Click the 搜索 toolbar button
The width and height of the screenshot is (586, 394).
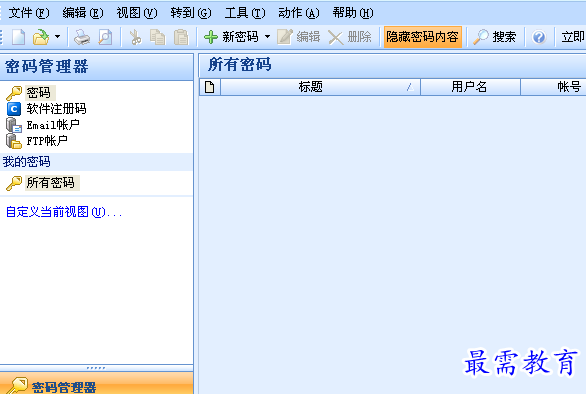click(x=494, y=37)
